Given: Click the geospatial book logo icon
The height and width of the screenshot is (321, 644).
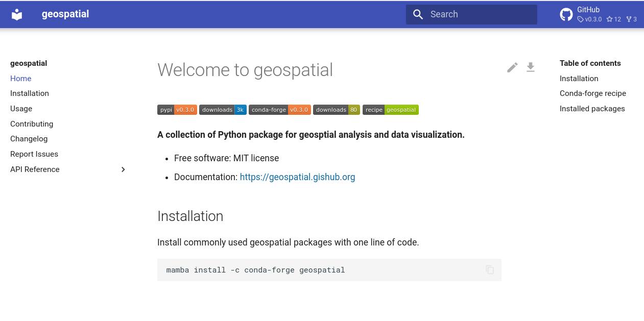Looking at the screenshot, I should (x=17, y=14).
